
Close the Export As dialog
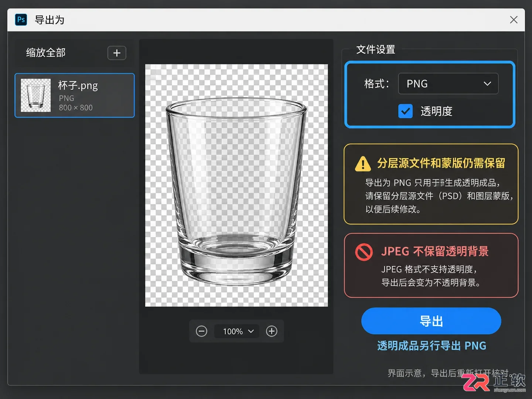[x=514, y=20]
